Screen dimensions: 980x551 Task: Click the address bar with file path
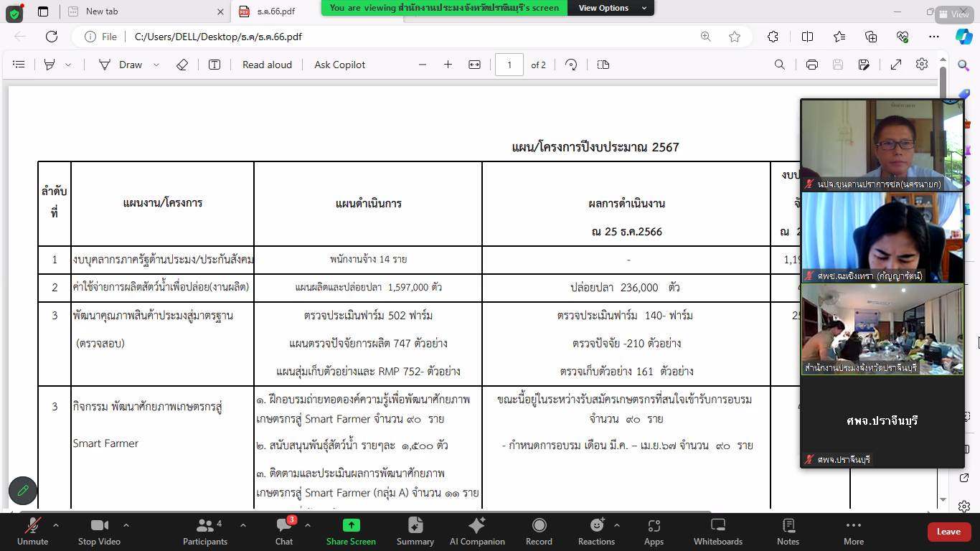[x=387, y=37]
